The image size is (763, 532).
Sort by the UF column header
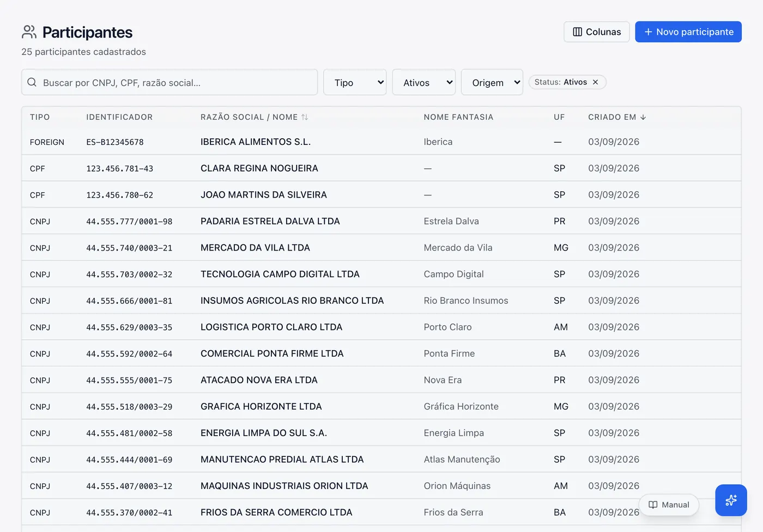[559, 117]
